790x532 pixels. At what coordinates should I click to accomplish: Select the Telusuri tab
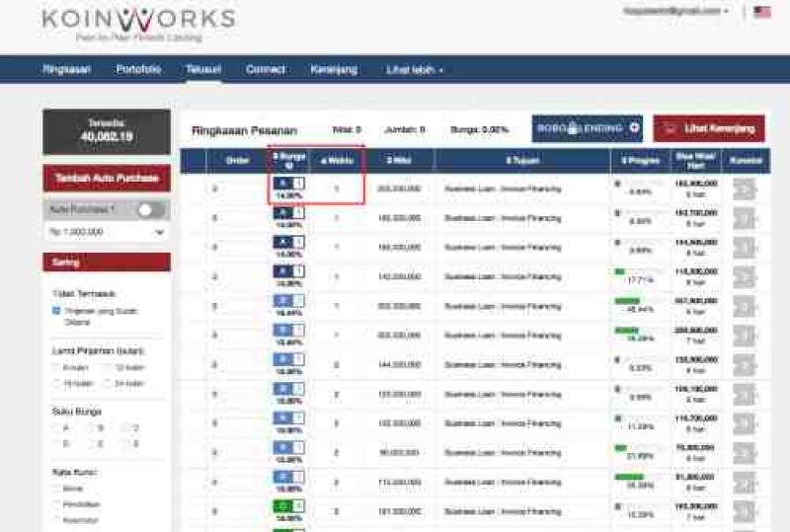pyautogui.click(x=203, y=69)
